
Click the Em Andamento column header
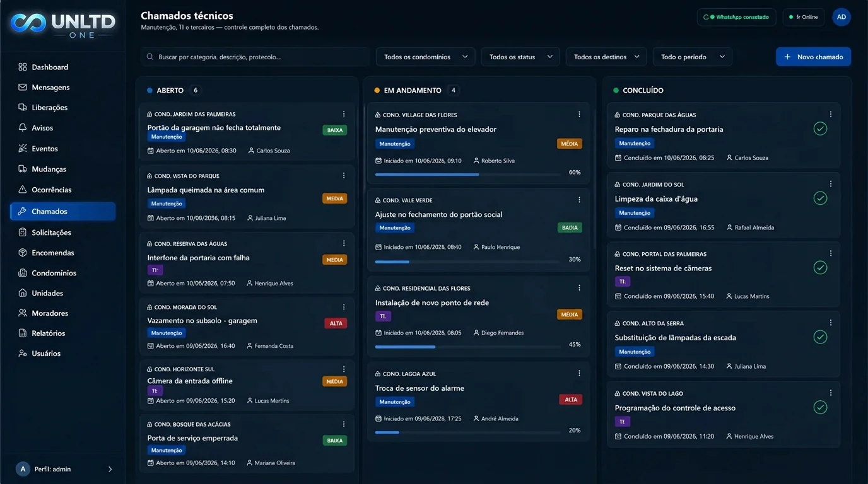point(413,90)
